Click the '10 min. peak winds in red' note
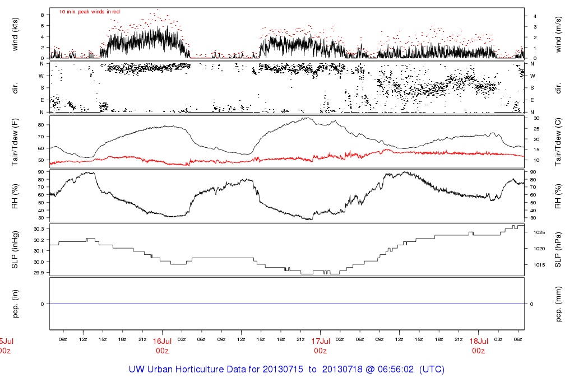The width and height of the screenshot is (574, 392). click(90, 12)
